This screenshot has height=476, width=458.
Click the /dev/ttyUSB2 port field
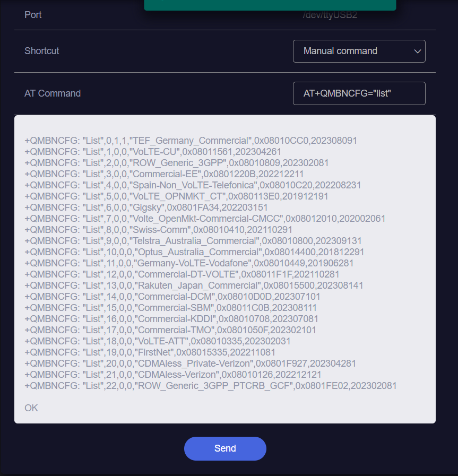[x=330, y=14]
